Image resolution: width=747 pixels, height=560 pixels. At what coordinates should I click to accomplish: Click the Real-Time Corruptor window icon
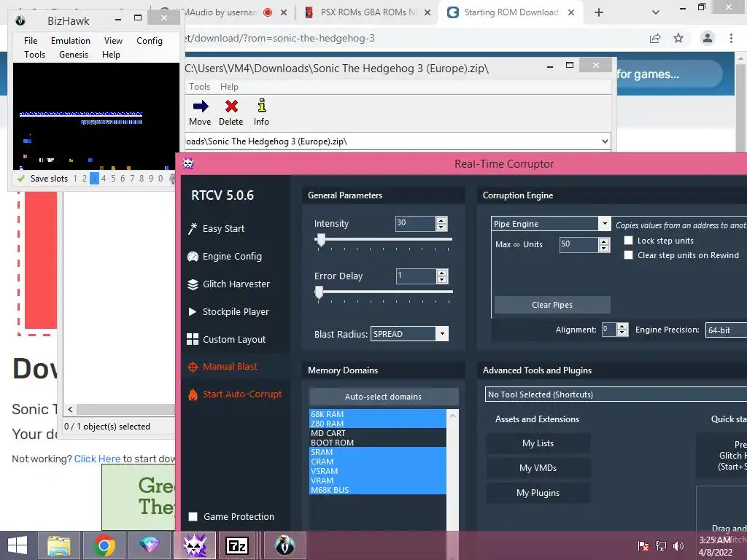pyautogui.click(x=189, y=164)
